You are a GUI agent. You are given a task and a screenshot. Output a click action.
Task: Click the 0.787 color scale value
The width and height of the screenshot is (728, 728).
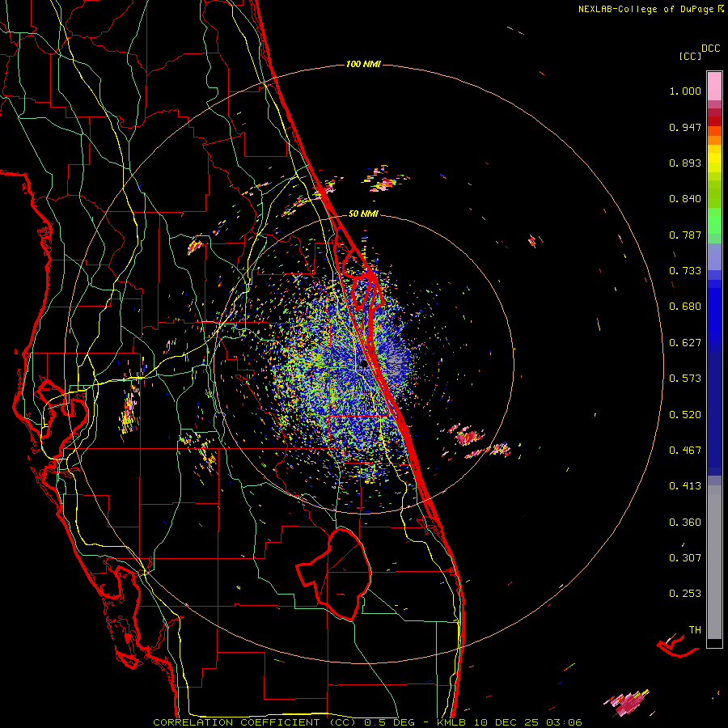click(x=685, y=235)
